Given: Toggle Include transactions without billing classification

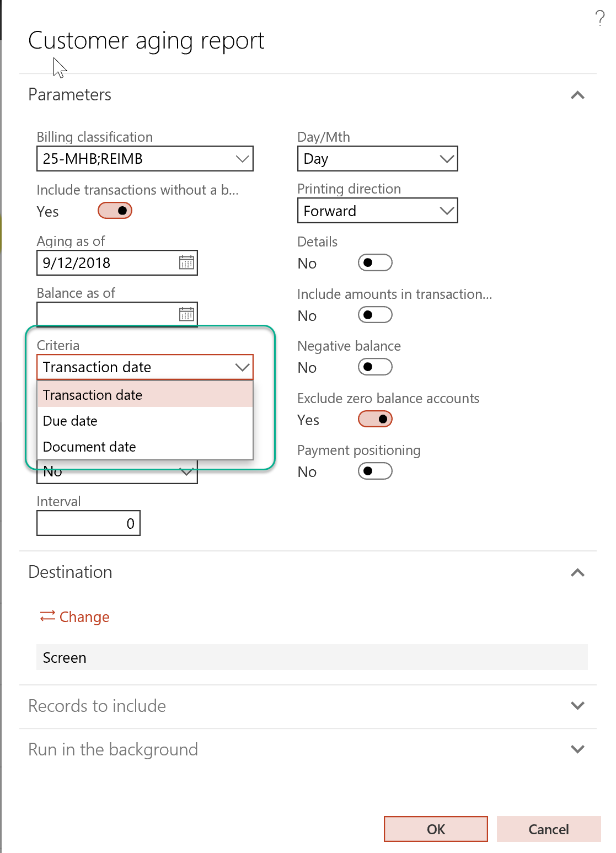Looking at the screenshot, I should click(x=115, y=211).
